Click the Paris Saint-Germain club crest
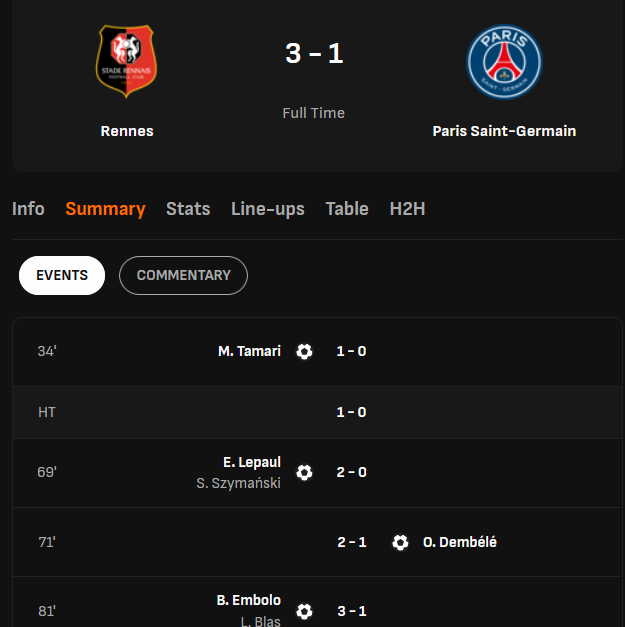 click(504, 62)
